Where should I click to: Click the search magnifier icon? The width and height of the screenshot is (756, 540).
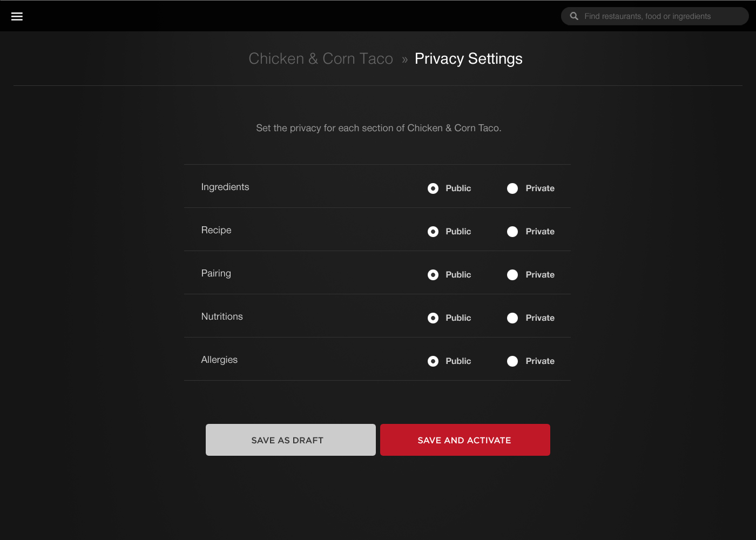tap(574, 16)
